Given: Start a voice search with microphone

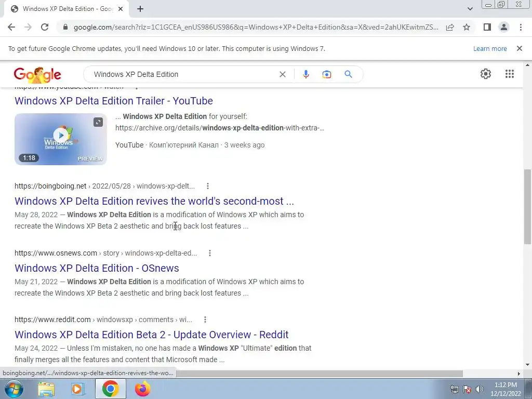Looking at the screenshot, I should pos(305,74).
